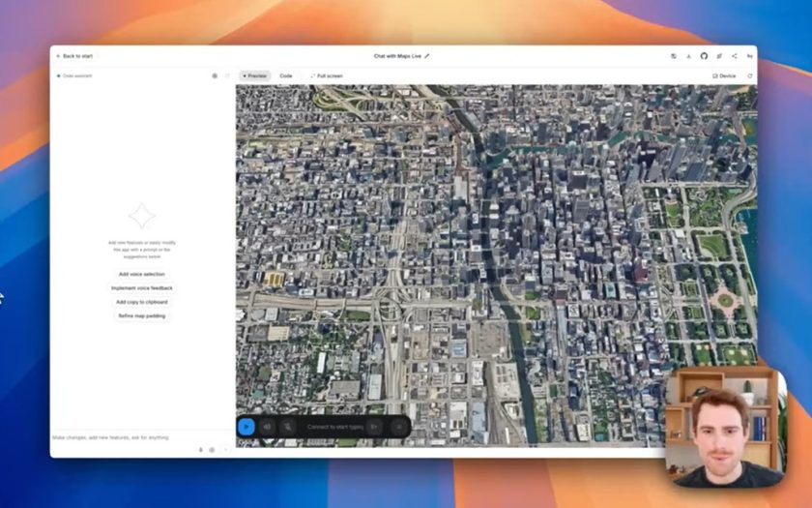Image resolution: width=812 pixels, height=508 pixels.
Task: Click the Back to start link
Action: click(74, 56)
